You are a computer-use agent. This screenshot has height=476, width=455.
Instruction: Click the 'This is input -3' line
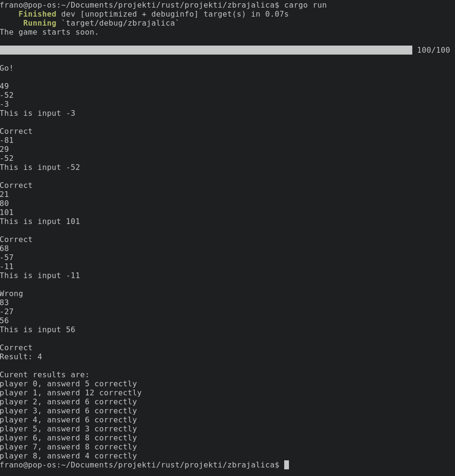[x=37, y=113]
